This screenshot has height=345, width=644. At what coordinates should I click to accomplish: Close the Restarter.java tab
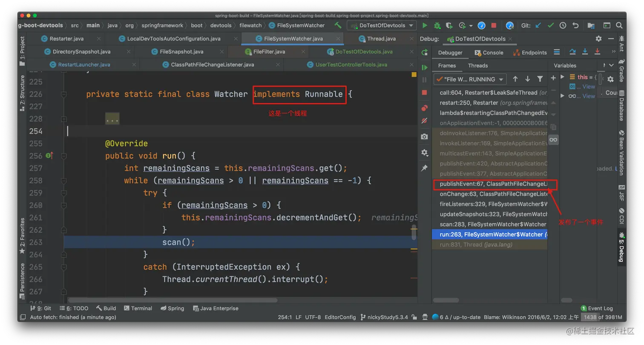[99, 39]
